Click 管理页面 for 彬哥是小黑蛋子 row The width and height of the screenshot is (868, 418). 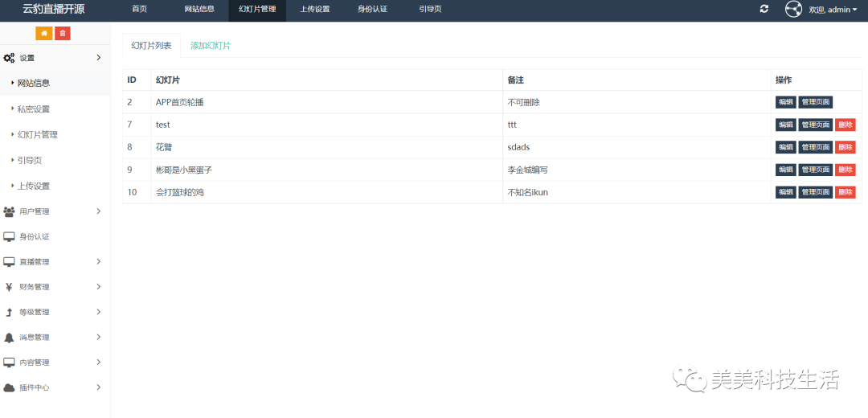point(816,170)
